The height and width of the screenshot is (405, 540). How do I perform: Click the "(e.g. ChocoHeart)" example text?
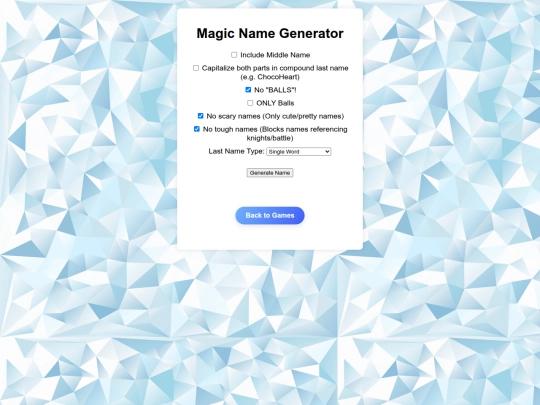click(x=270, y=77)
